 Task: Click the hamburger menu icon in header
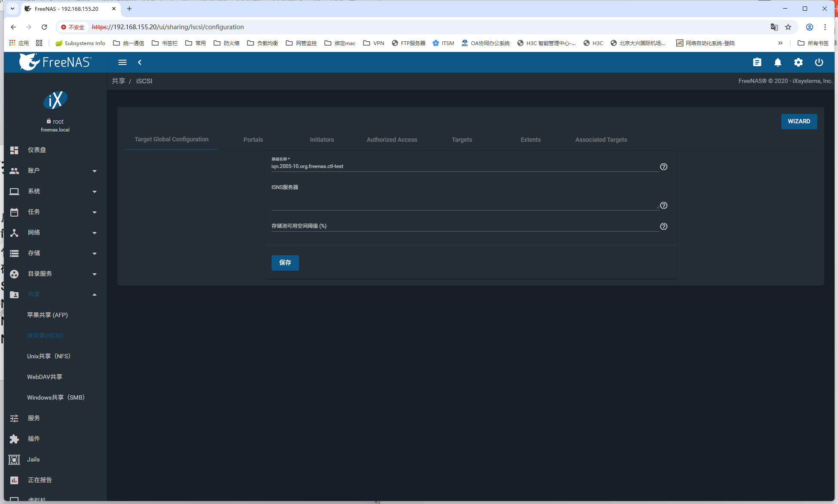click(122, 62)
